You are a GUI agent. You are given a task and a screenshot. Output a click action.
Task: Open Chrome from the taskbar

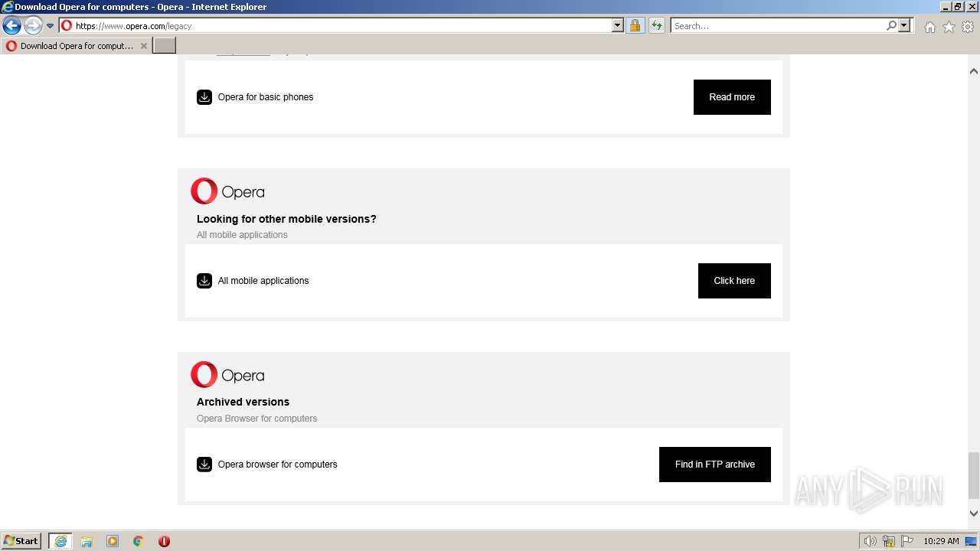(139, 541)
